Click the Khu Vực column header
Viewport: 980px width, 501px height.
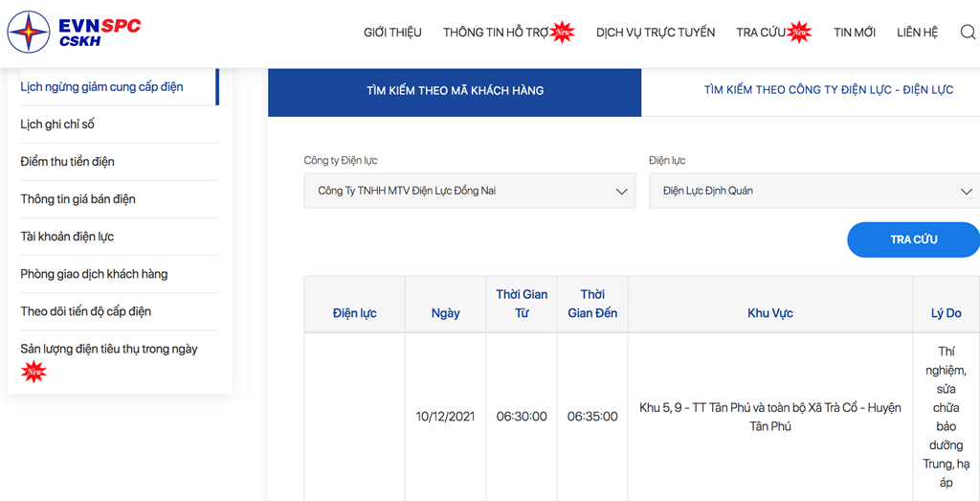[770, 313]
